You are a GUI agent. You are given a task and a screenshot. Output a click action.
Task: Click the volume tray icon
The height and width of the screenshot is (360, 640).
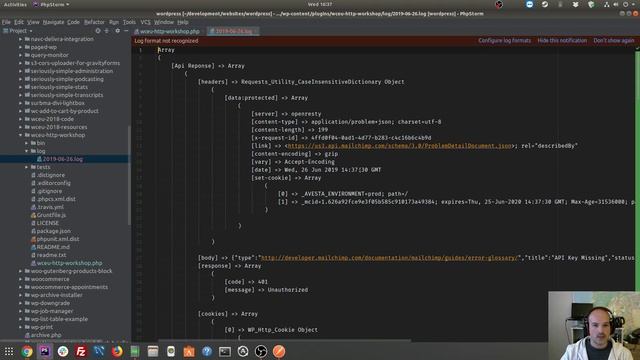(616, 4)
